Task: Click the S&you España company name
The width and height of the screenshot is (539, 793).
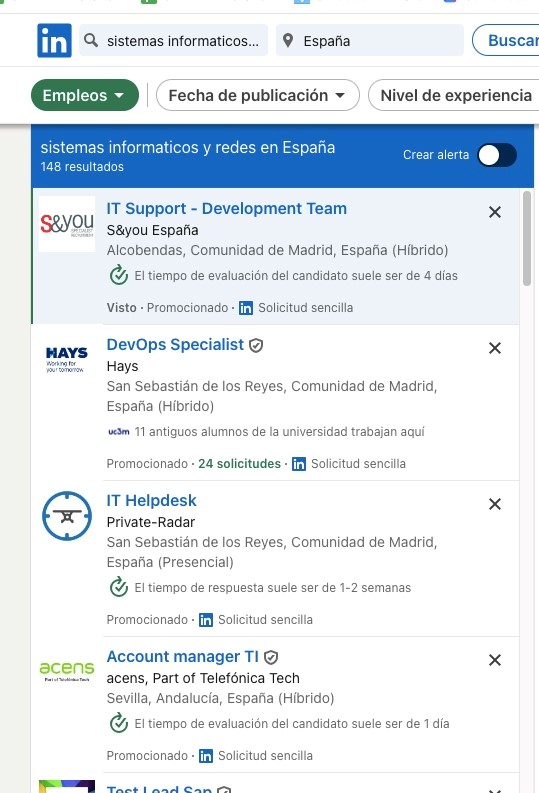Action: 152,230
